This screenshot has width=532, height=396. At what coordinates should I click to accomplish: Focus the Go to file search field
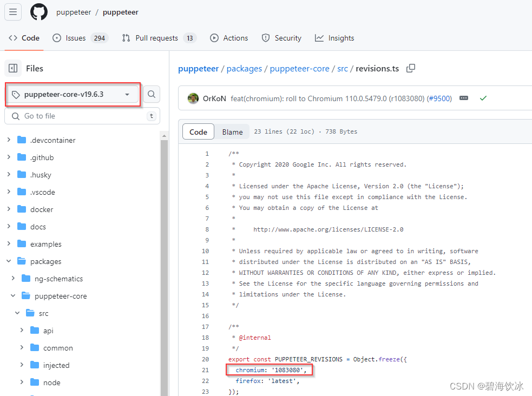82,116
